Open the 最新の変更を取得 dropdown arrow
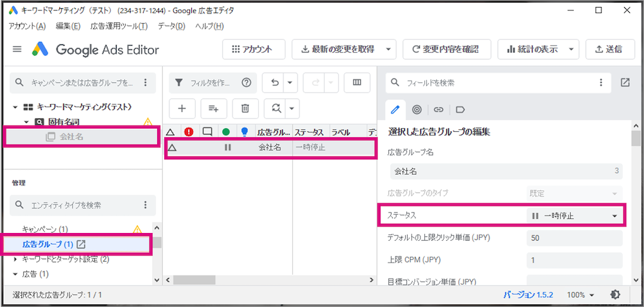The image size is (644, 307). tap(388, 50)
